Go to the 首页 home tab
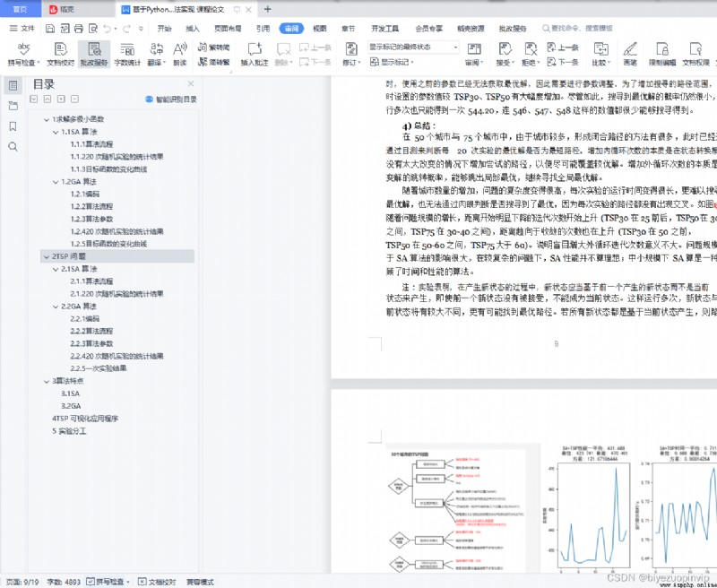Screen dimensions: 717x588 pos(20,9)
